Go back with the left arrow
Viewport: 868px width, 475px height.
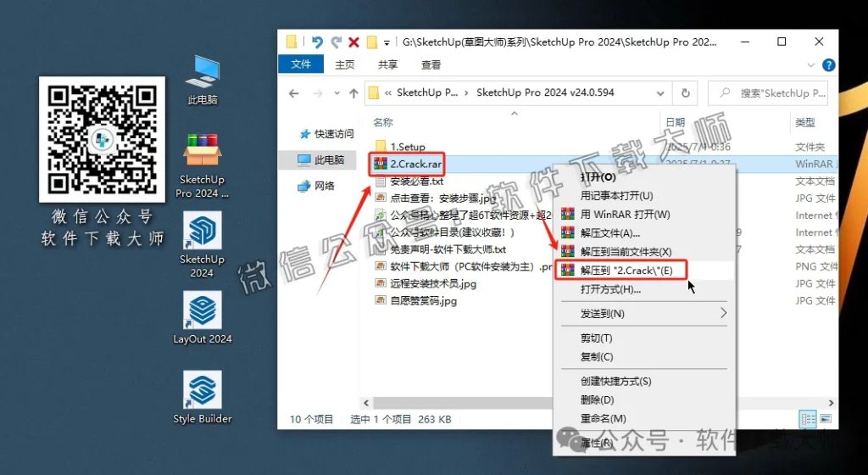(x=294, y=93)
